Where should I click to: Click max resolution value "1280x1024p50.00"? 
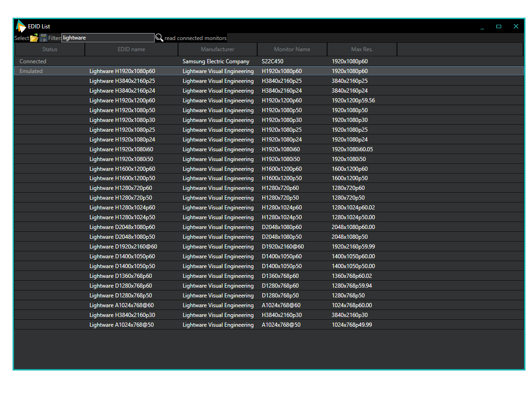coord(353,217)
